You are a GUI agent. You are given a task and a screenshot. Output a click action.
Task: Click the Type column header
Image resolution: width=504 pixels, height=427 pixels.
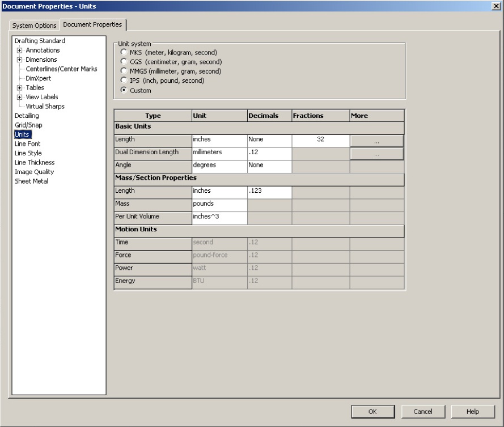[x=153, y=116]
